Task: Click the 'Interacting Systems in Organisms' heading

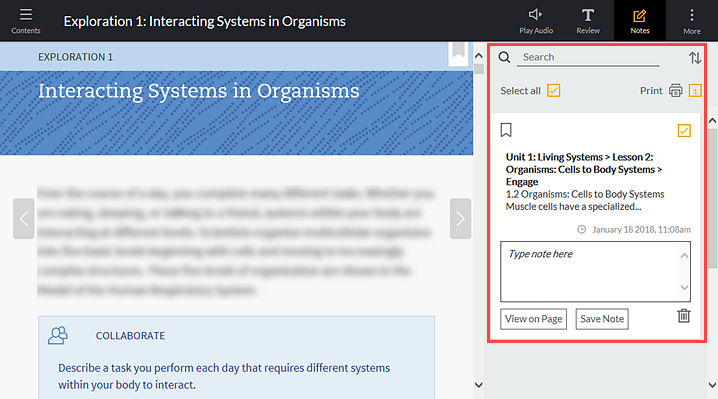Action: click(x=198, y=91)
